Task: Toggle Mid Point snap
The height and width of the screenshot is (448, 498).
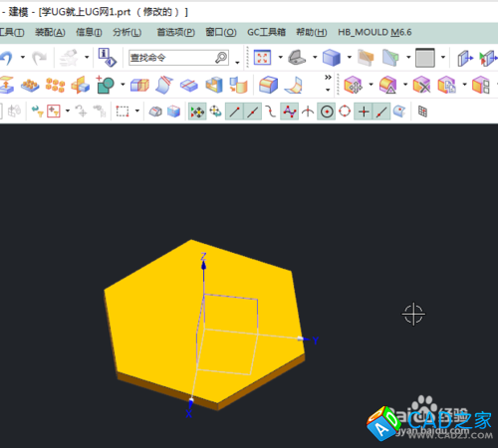Action: (x=253, y=112)
